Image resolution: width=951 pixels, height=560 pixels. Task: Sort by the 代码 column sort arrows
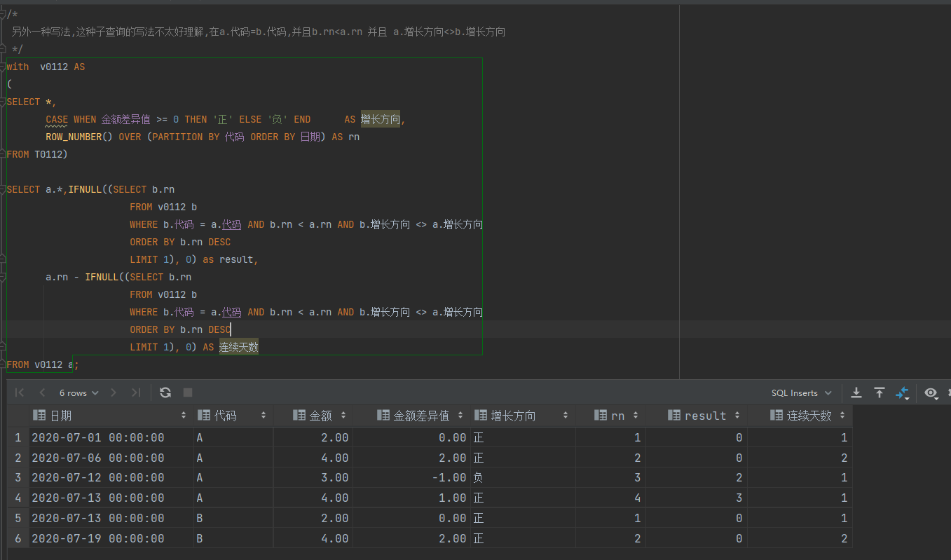point(264,416)
